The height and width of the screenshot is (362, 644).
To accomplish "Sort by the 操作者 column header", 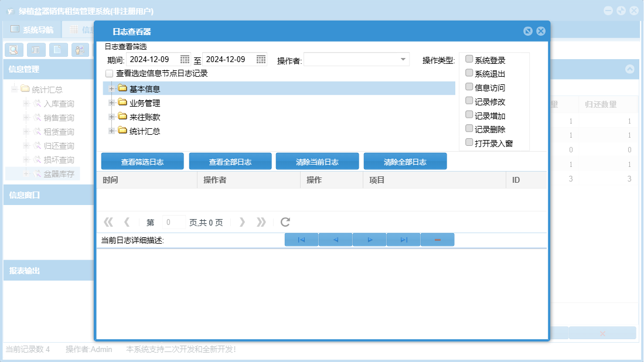I will coord(214,180).
